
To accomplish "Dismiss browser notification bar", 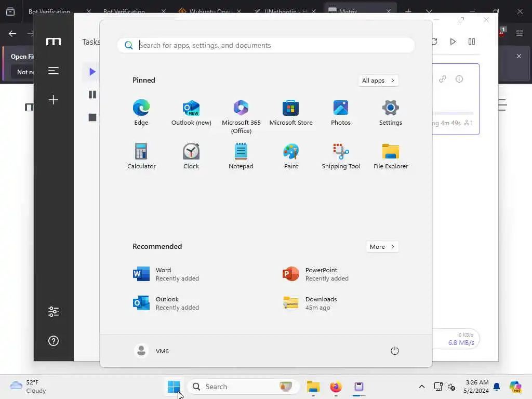I will [x=519, y=56].
